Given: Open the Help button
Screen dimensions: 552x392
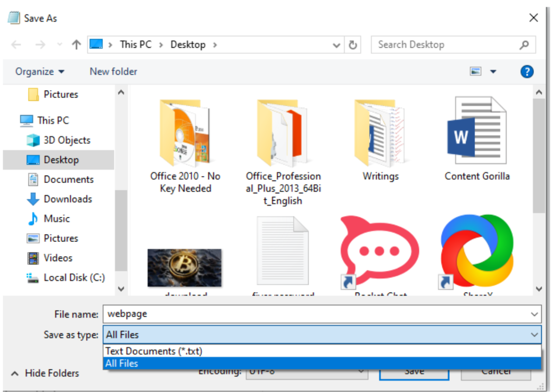Looking at the screenshot, I should point(526,72).
